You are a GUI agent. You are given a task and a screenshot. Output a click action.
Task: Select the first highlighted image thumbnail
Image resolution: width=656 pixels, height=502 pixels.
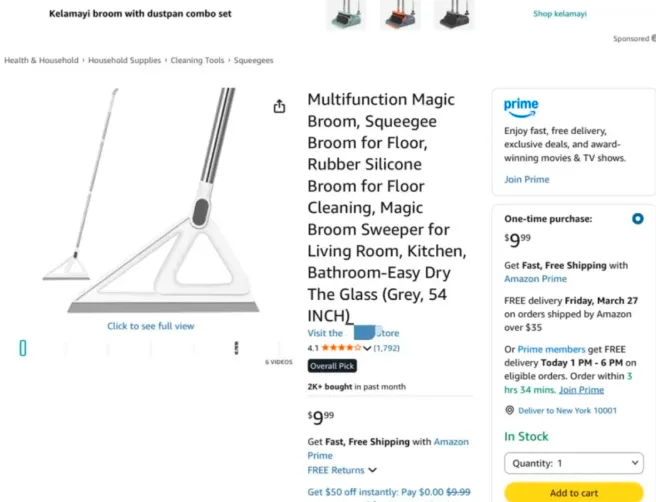pyautogui.click(x=23, y=348)
